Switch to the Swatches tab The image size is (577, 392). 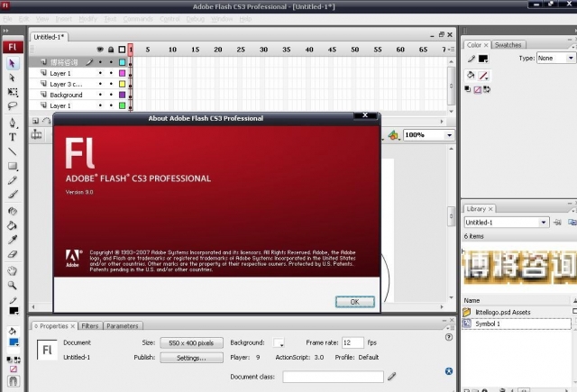click(x=508, y=45)
